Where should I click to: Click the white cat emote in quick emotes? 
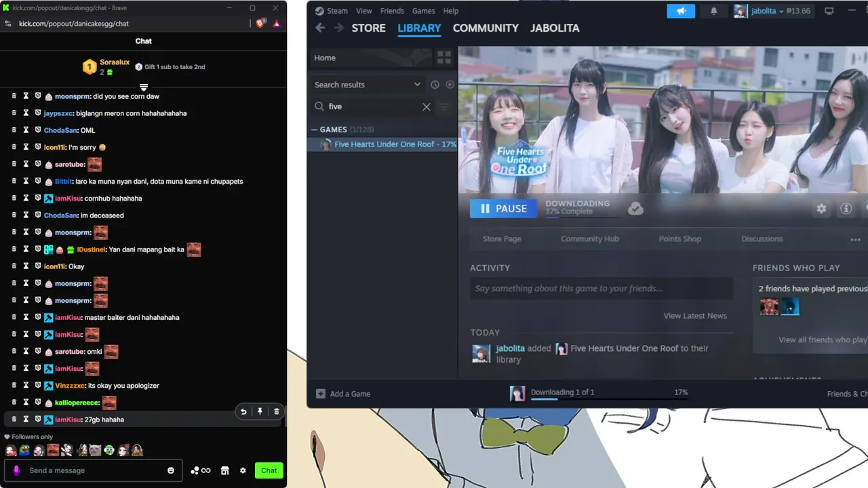(x=95, y=450)
